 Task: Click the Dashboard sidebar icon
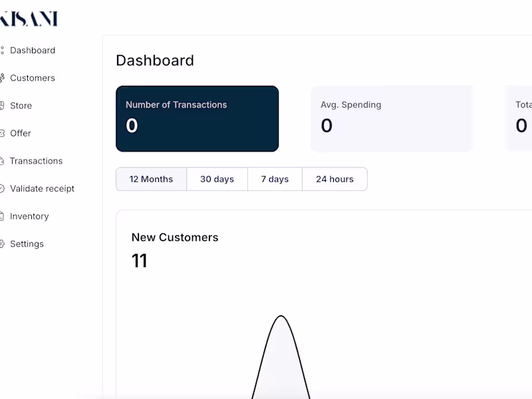pyautogui.click(x=2, y=51)
